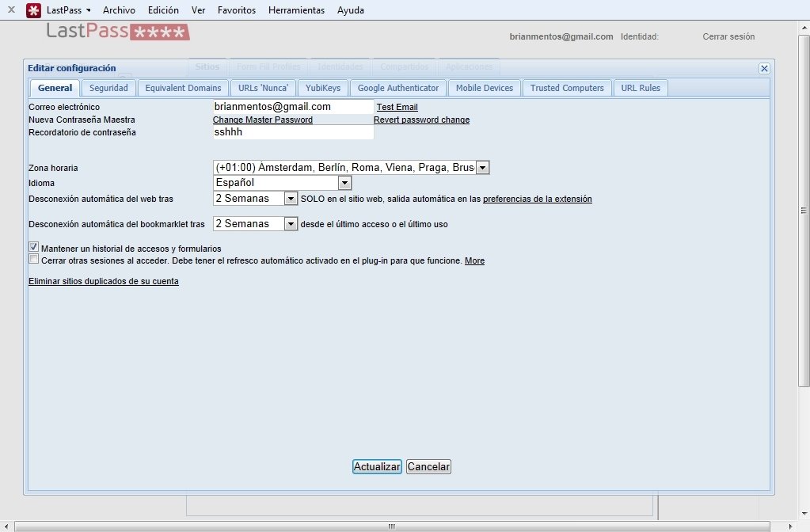Open the URL Rules tab
The height and width of the screenshot is (532, 810).
[x=641, y=88]
